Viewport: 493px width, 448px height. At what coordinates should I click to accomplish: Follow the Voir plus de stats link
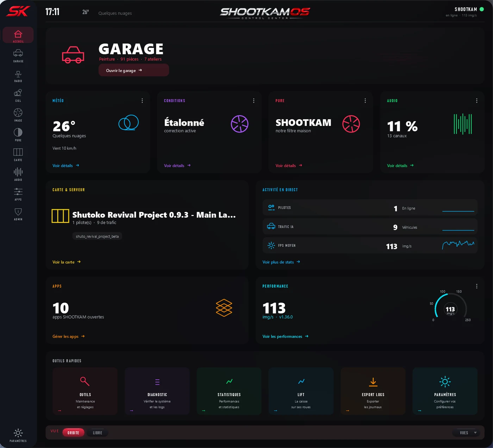point(281,262)
